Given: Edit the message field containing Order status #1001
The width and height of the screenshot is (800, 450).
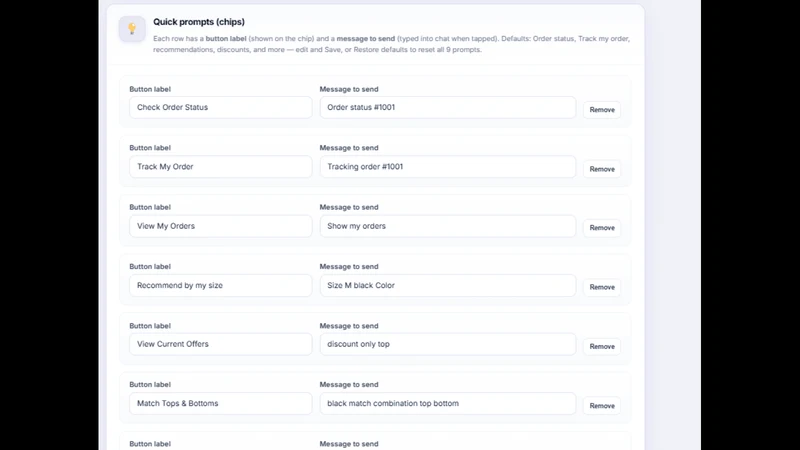Looking at the screenshot, I should tap(447, 107).
